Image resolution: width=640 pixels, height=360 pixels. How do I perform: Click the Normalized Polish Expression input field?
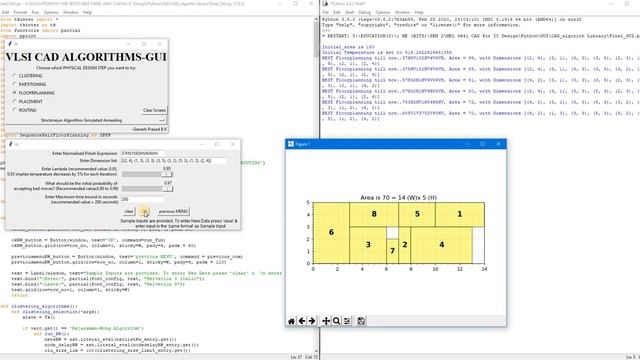(x=142, y=153)
